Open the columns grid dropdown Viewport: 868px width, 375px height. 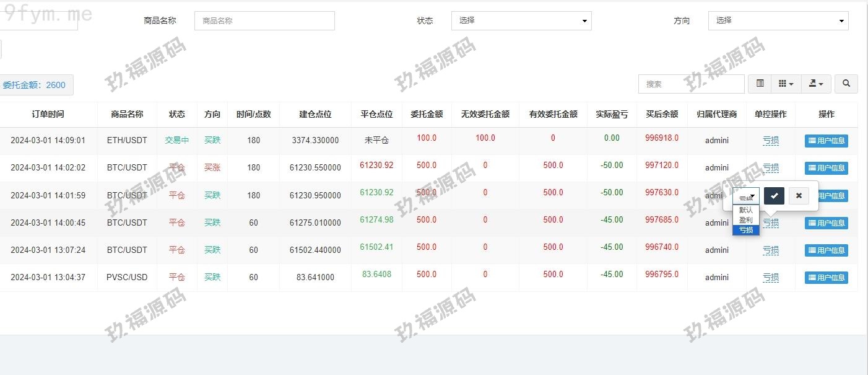(786, 84)
